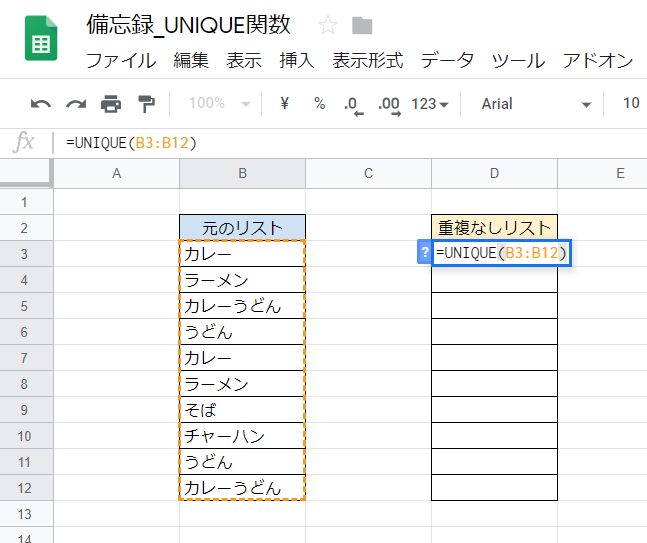Select column B header
Image resolution: width=647 pixels, height=543 pixels.
pos(243,173)
